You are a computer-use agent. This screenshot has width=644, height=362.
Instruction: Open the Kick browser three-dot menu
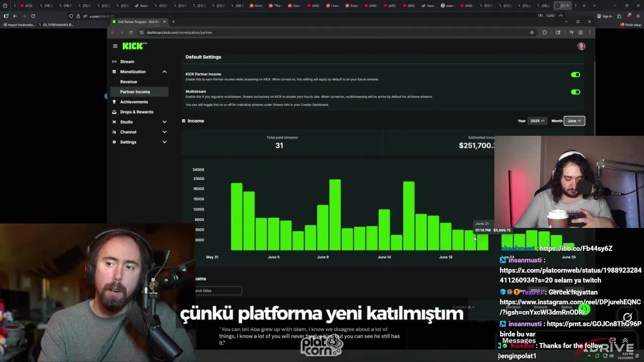point(589,33)
